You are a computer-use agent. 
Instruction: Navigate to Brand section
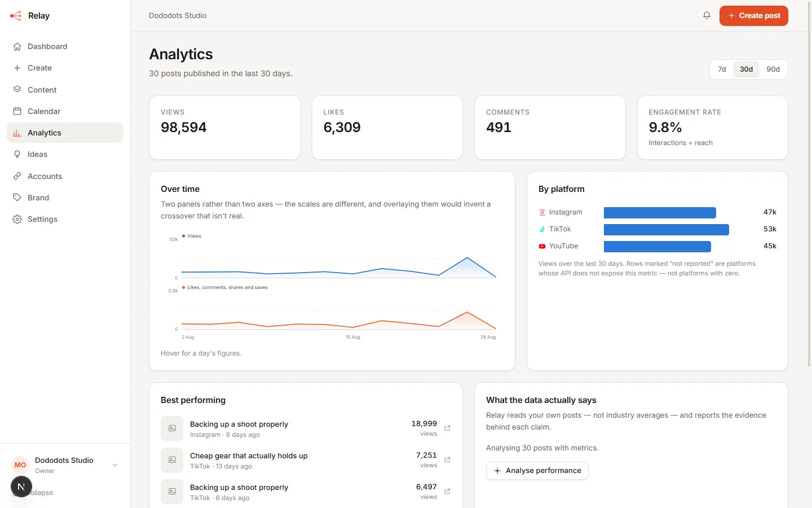pyautogui.click(x=65, y=198)
